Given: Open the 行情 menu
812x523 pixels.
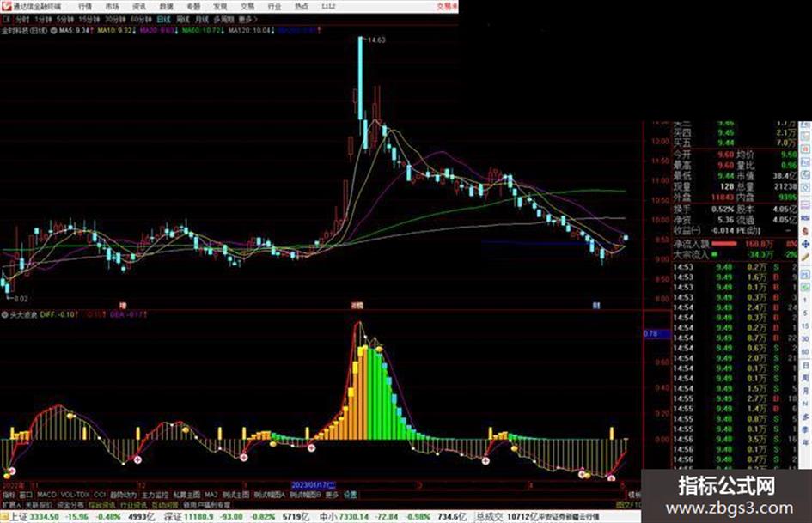Looking at the screenshot, I should point(85,6).
